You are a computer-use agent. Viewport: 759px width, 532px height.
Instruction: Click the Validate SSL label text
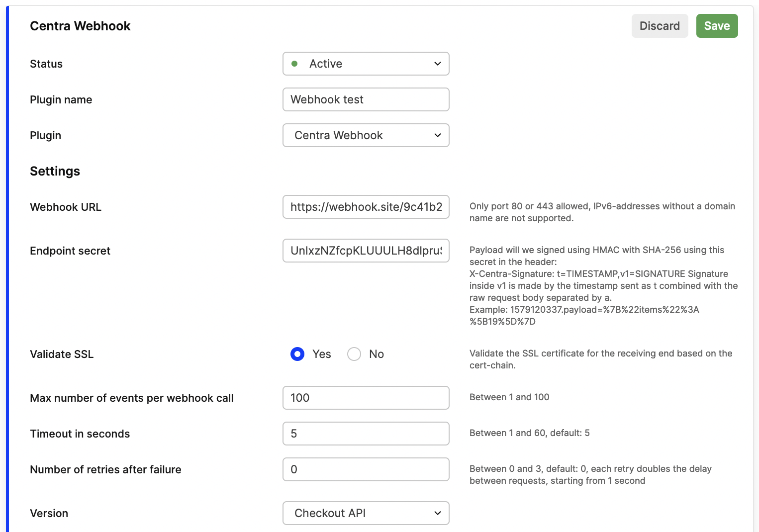click(x=62, y=354)
